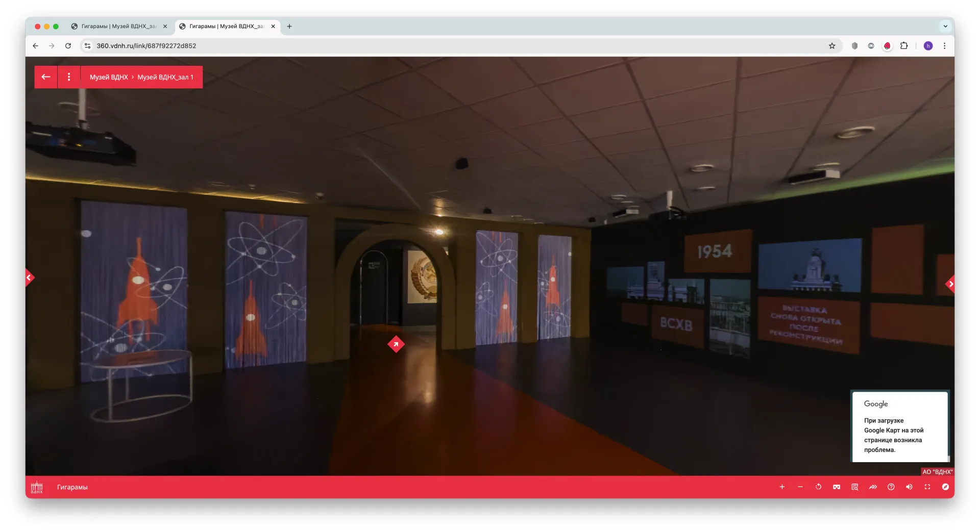Enter fullscreen panorama view
The height and width of the screenshot is (532, 980).
click(927, 487)
